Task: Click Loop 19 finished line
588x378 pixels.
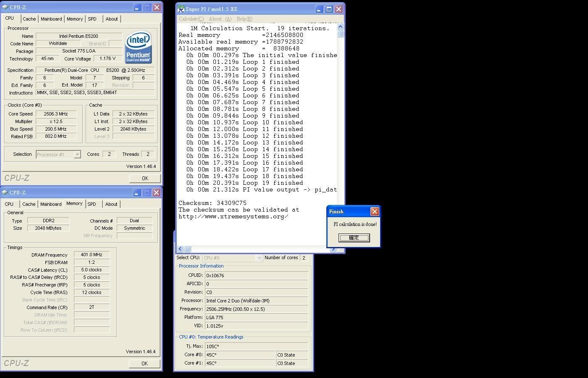Action: [x=245, y=183]
